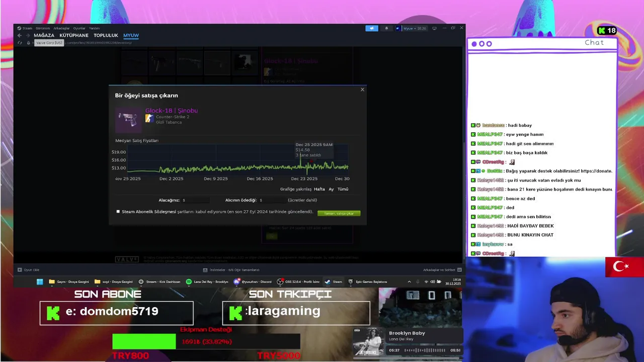Viewport: 644px width, 362px height.
Task: Click the Glock-18 Şinobu item thumbnail
Action: pyautogui.click(x=128, y=120)
